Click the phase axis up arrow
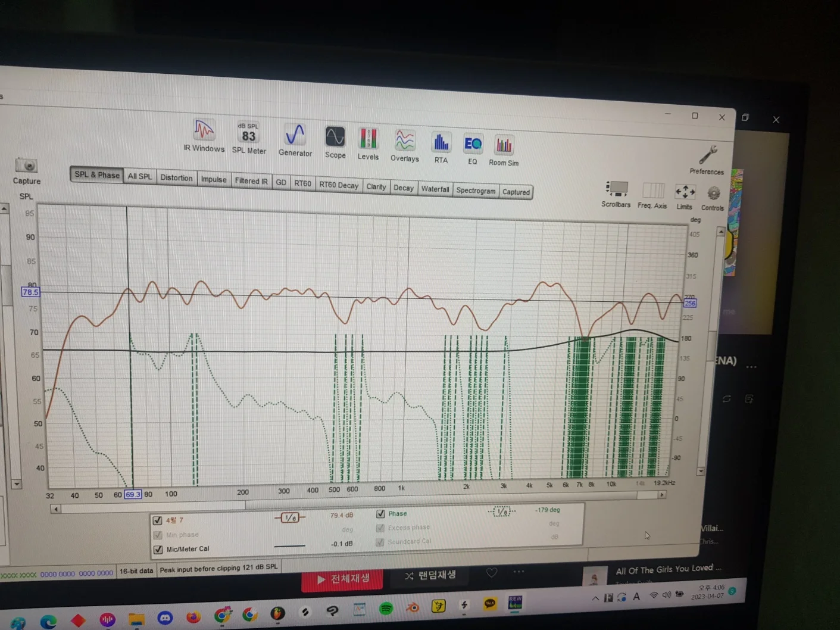This screenshot has width=840, height=630. pos(721,231)
